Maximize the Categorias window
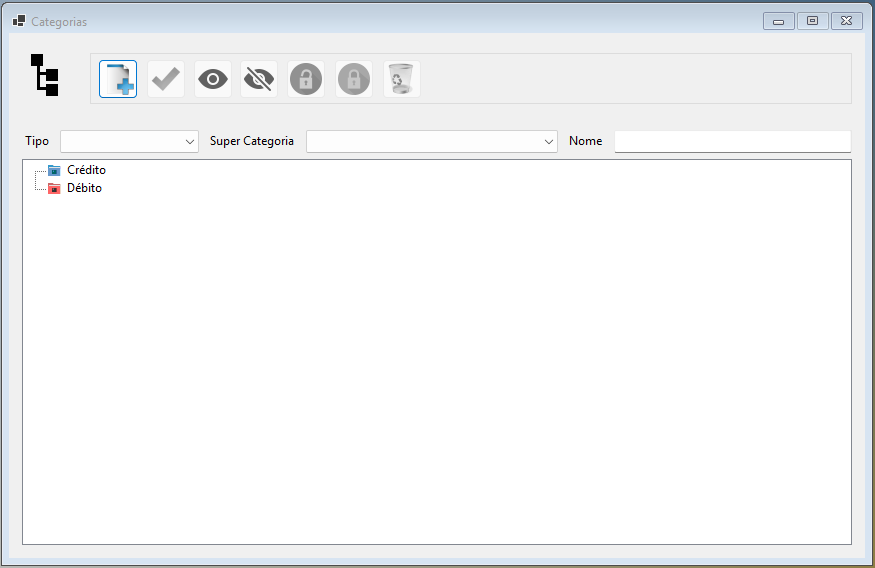875x568 pixels. (812, 21)
